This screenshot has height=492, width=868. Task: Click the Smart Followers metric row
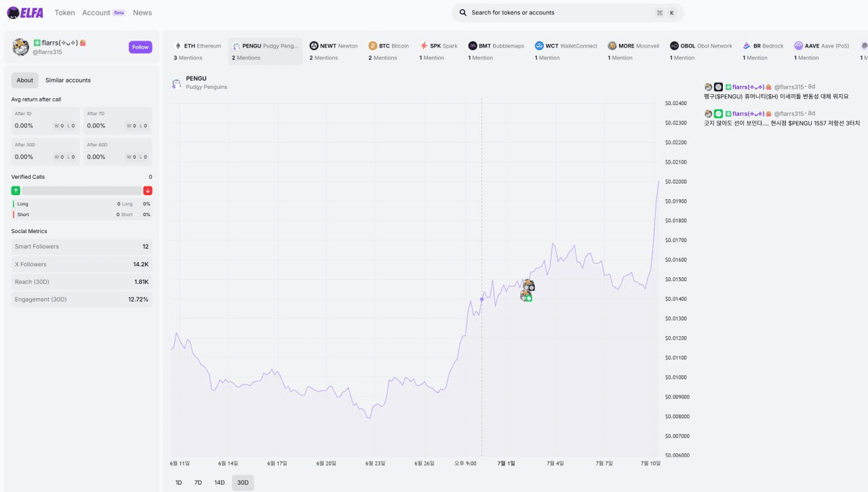[81, 247]
